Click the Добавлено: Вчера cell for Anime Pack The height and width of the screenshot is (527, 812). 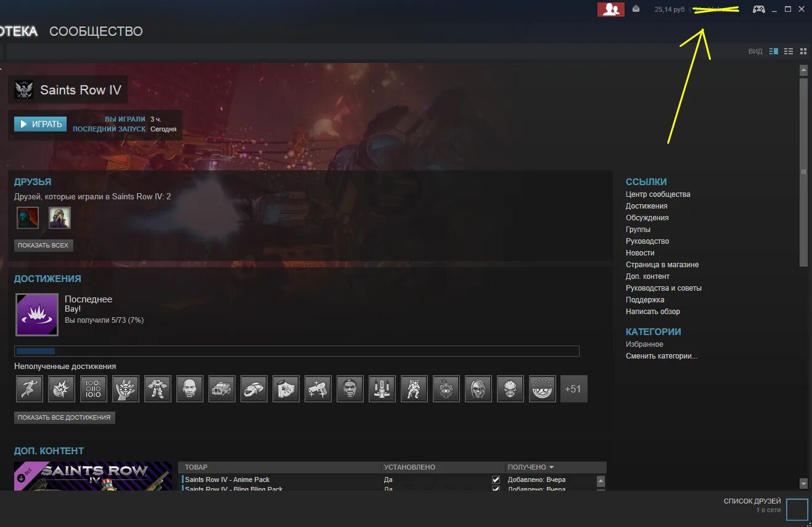[x=536, y=479]
